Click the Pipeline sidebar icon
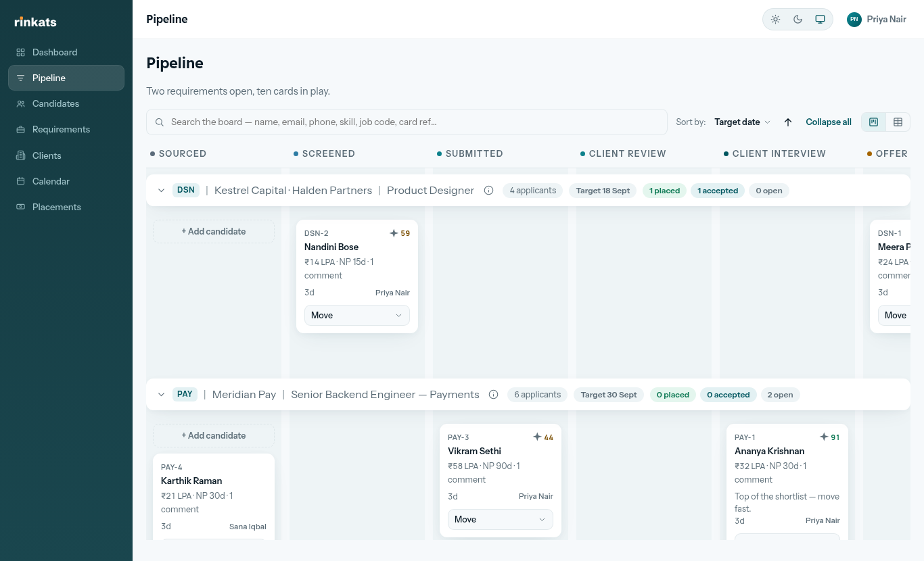This screenshot has width=924, height=561. (20, 78)
